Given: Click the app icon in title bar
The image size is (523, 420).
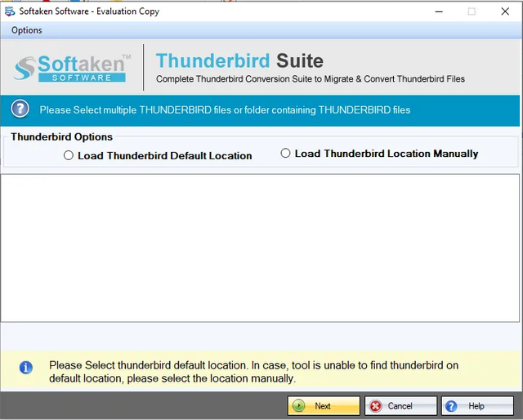Looking at the screenshot, I should pyautogui.click(x=10, y=11).
